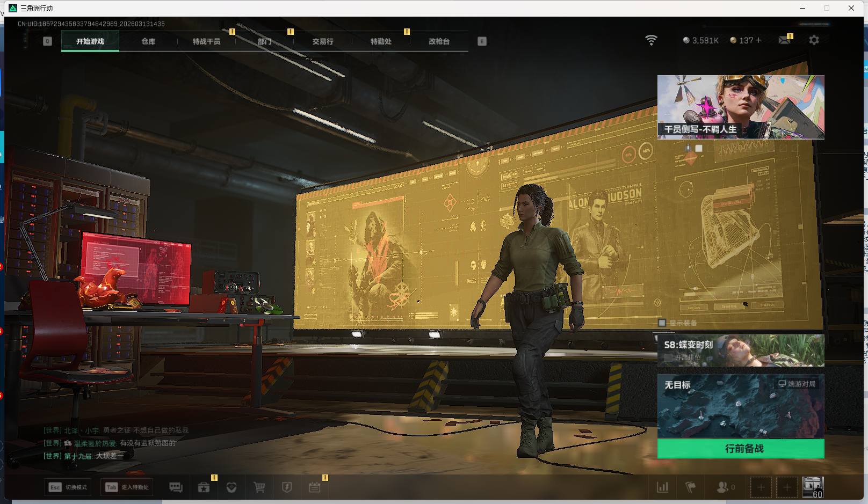Open the S8:蝶变时刻 season card

tap(741, 350)
